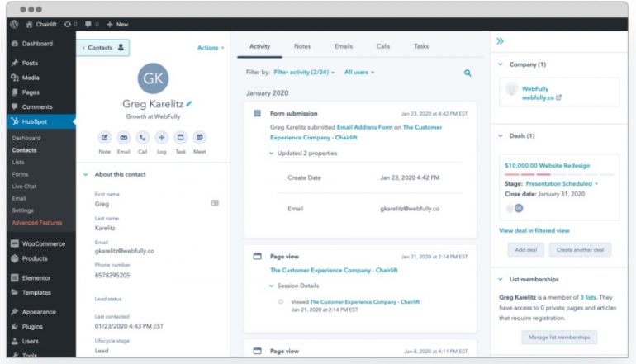Click the activity search magnifier icon

point(468,73)
